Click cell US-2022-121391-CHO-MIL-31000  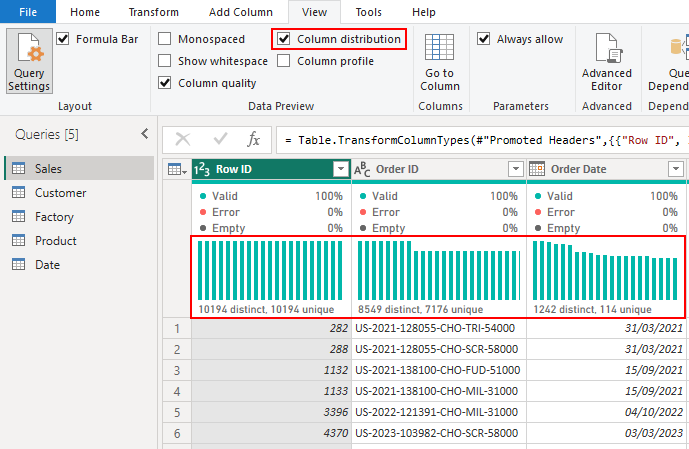pyautogui.click(x=439, y=412)
